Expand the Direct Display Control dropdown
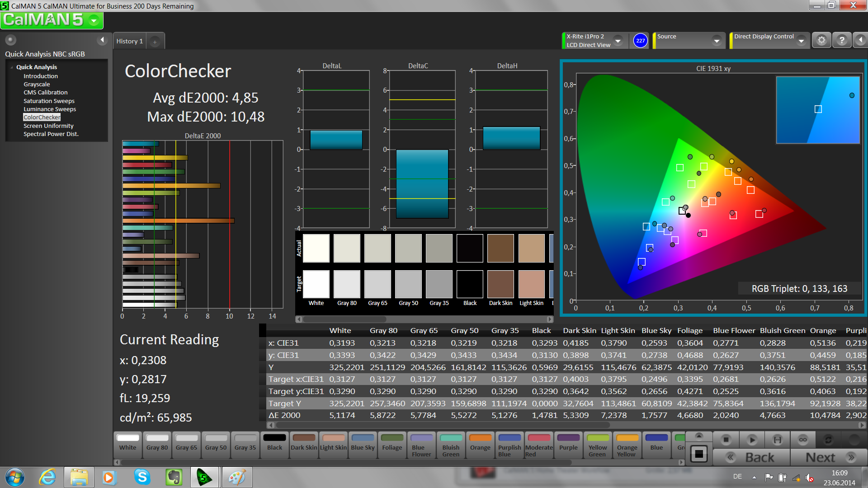The height and width of the screenshot is (488, 868). tap(801, 41)
